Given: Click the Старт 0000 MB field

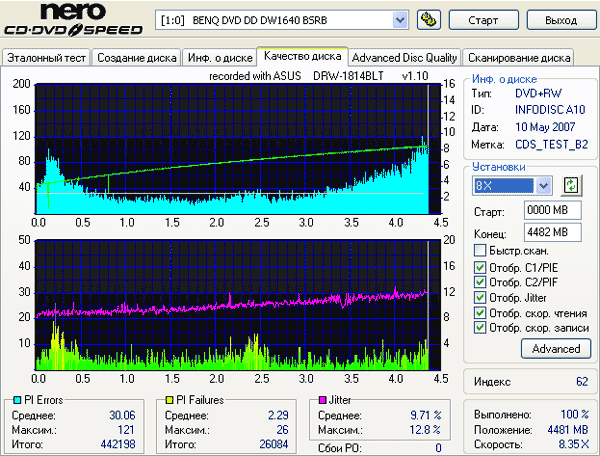Looking at the screenshot, I should click(553, 210).
